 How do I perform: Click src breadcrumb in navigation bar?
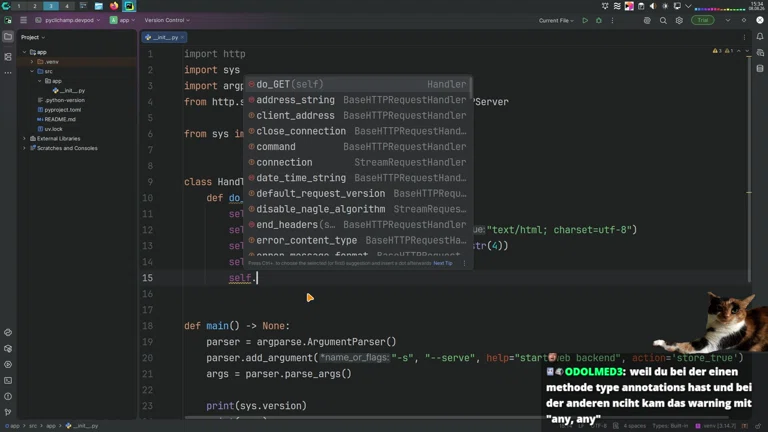(33, 426)
